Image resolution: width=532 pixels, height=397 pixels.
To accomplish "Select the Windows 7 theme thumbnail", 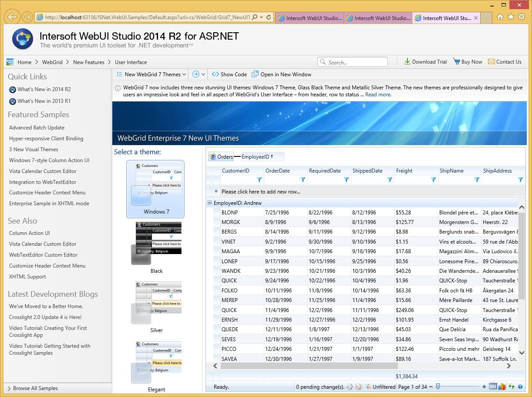I will (x=155, y=189).
